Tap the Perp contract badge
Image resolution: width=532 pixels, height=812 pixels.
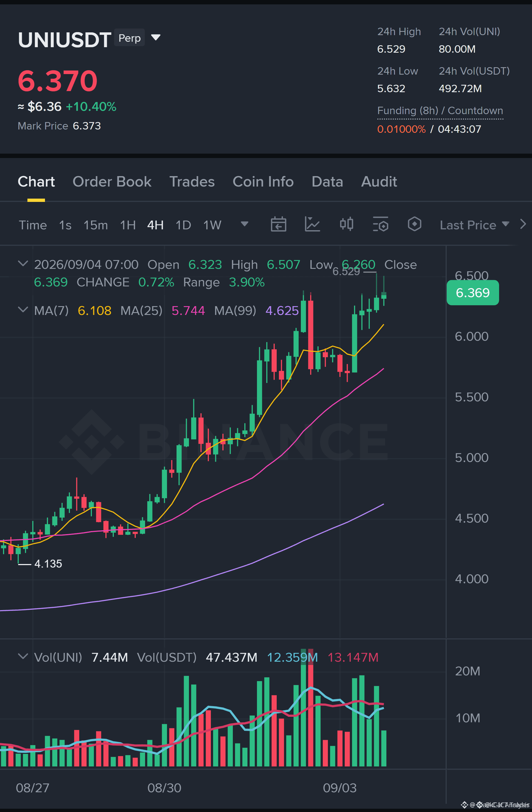point(130,38)
